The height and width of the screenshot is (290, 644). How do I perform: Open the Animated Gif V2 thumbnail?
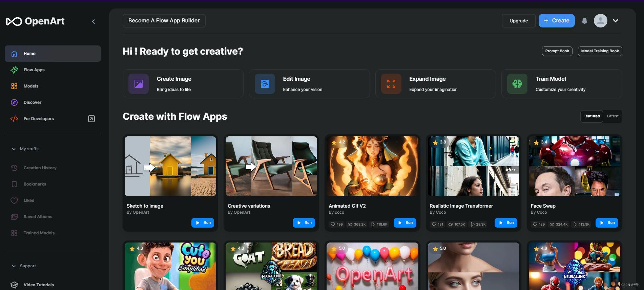[x=372, y=166]
